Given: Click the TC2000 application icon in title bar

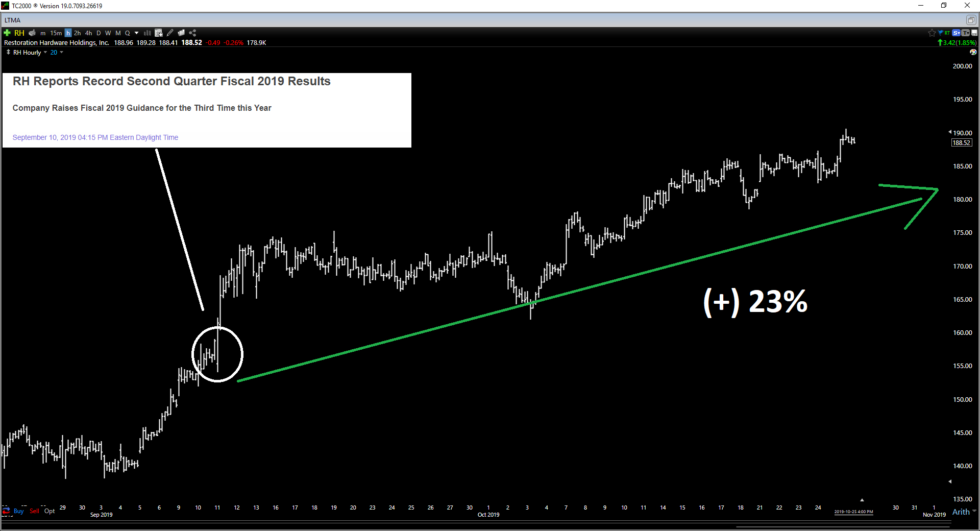Looking at the screenshot, I should 5,6.
